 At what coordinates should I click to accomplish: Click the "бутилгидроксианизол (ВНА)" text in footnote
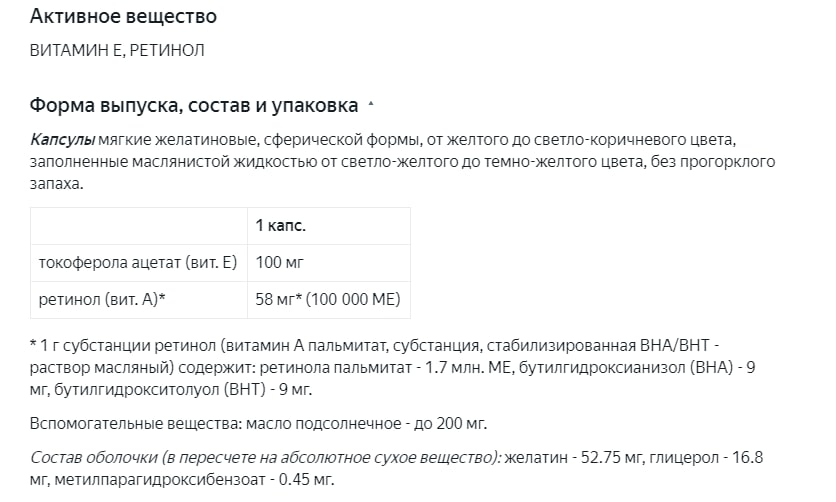(x=626, y=368)
